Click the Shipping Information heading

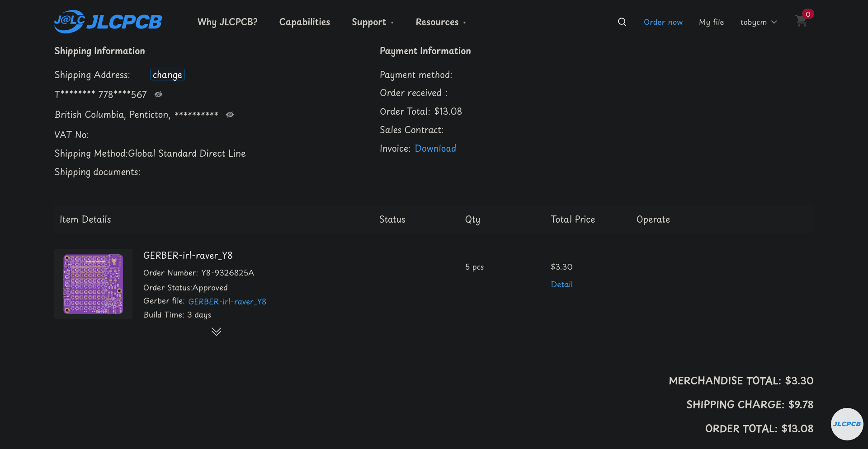(x=99, y=51)
